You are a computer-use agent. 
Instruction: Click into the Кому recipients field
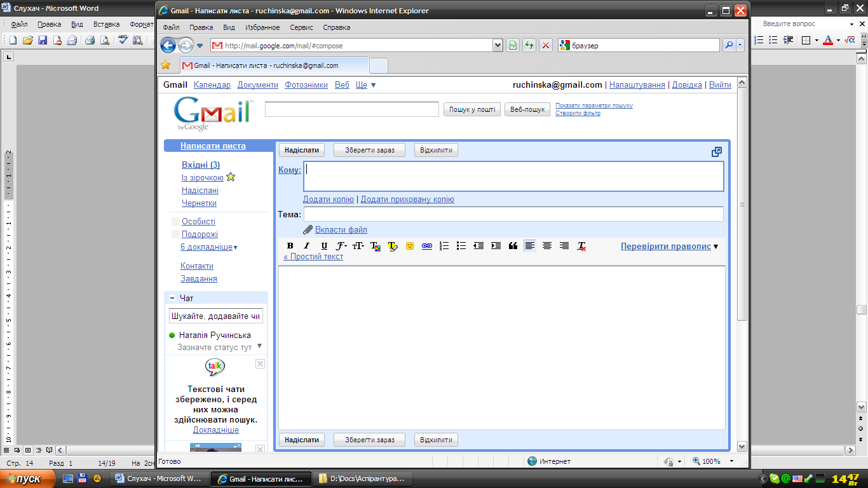click(513, 177)
